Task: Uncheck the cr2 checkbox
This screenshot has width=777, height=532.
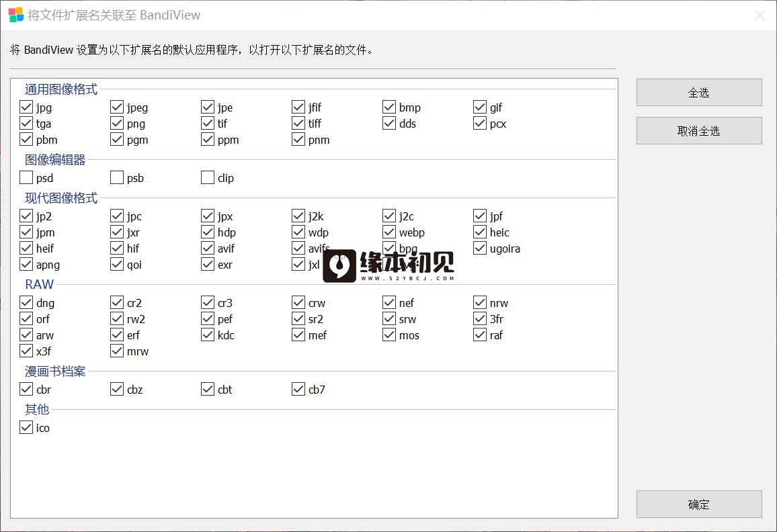Action: (117, 302)
